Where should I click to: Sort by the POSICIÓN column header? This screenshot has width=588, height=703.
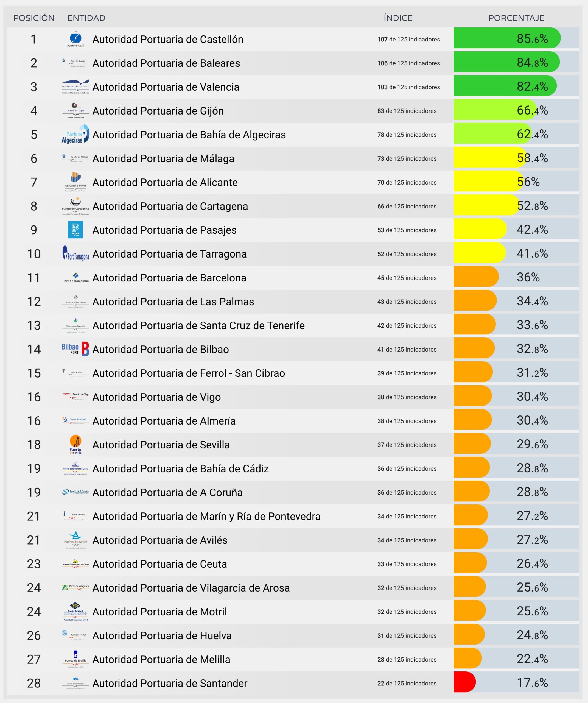pyautogui.click(x=34, y=18)
